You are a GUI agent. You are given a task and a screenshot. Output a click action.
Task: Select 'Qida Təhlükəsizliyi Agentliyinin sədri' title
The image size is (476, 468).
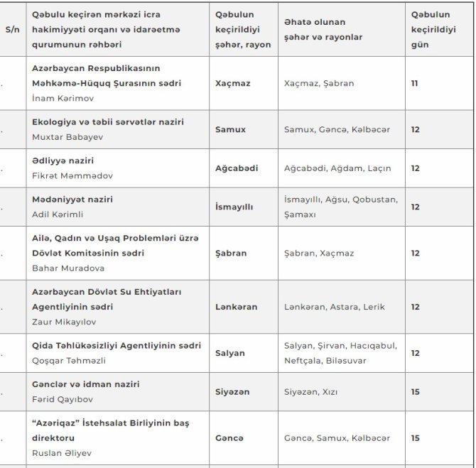(117, 346)
